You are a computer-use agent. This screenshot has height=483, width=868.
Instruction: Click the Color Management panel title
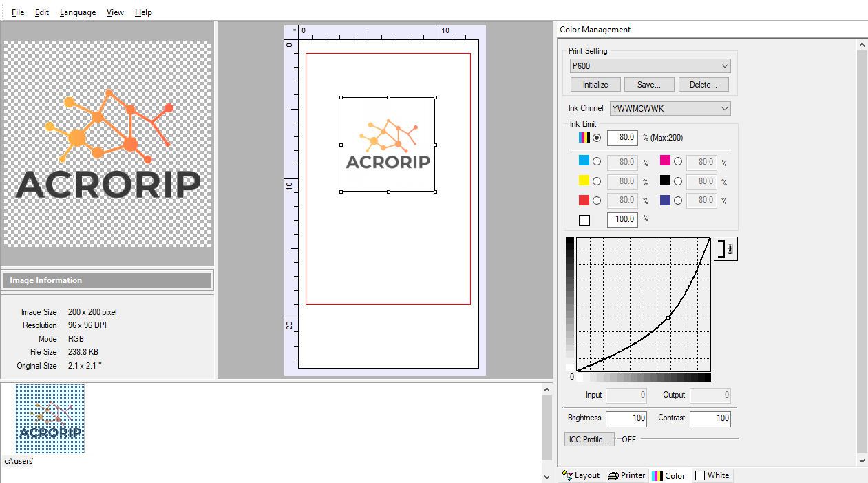[595, 30]
